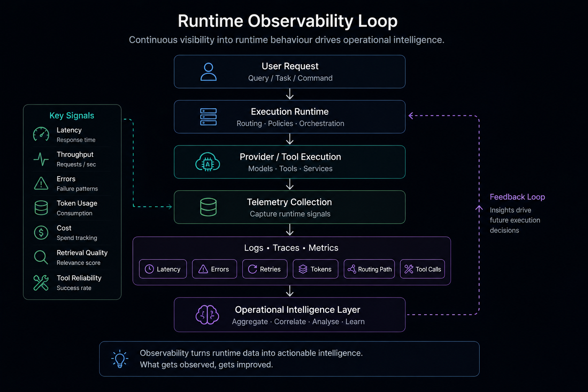Click the pulse icon beside Throughput
588x392 pixels.
[x=41, y=159]
